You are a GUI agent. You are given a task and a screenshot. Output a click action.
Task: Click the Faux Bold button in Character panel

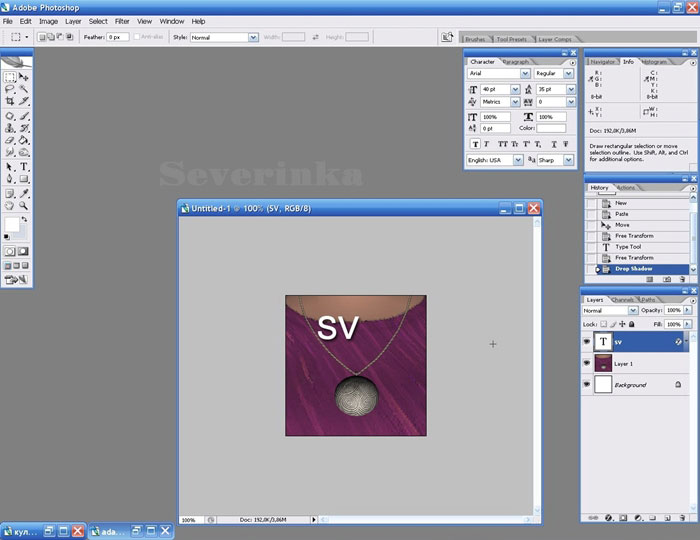point(473,143)
